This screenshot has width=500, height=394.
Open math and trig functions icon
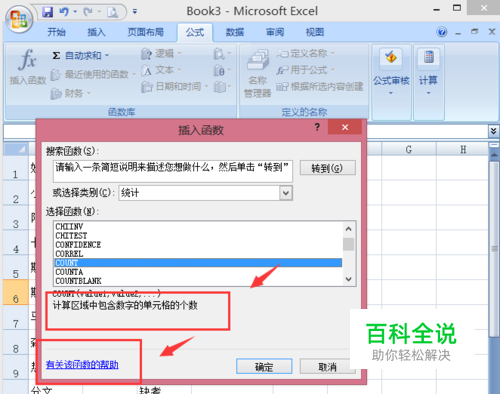coord(222,70)
